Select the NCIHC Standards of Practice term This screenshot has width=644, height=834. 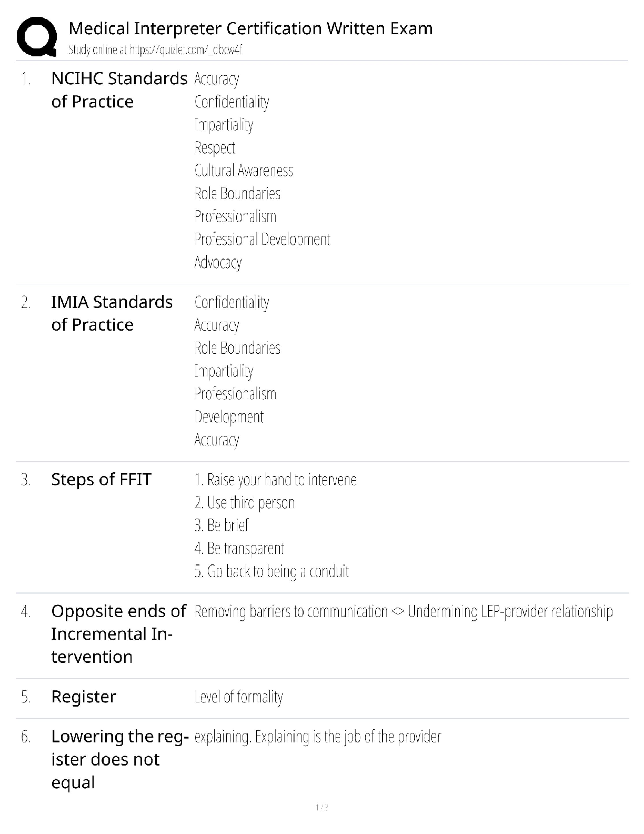click(119, 90)
